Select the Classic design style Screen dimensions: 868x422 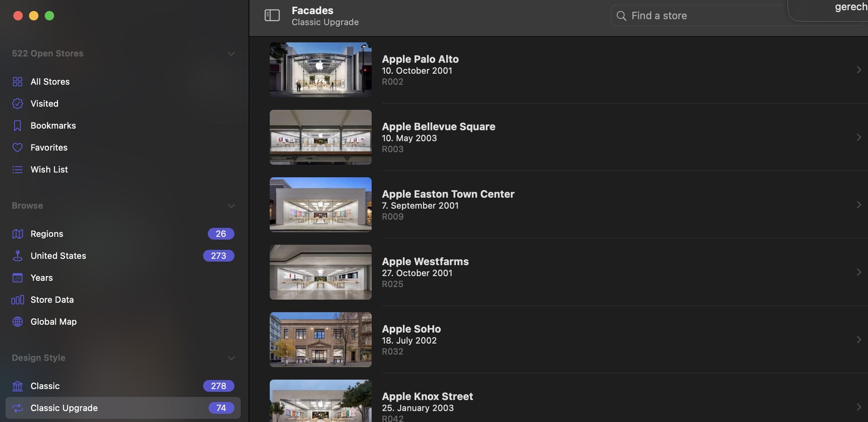tap(123, 386)
